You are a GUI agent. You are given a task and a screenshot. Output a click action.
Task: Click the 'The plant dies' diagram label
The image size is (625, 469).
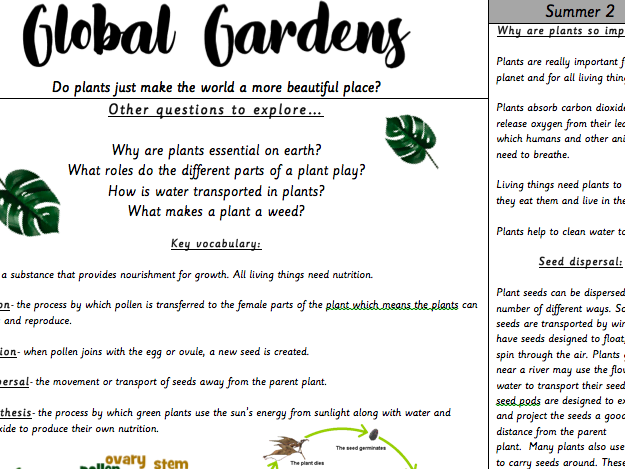point(307,463)
